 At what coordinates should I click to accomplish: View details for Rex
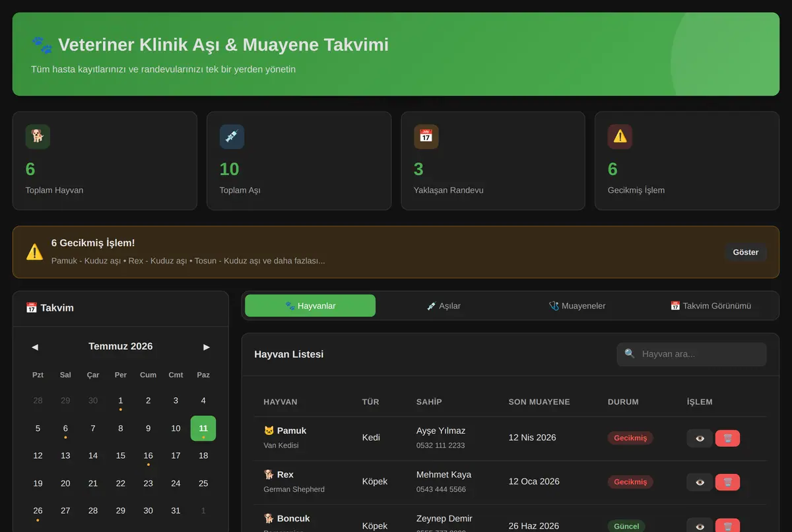click(x=700, y=482)
